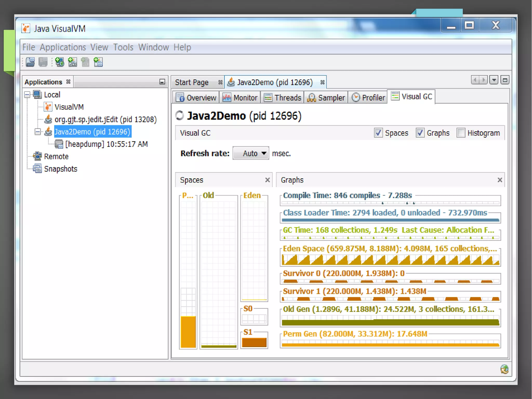
Task: Click the refresh icon in status bar
Action: 504,369
